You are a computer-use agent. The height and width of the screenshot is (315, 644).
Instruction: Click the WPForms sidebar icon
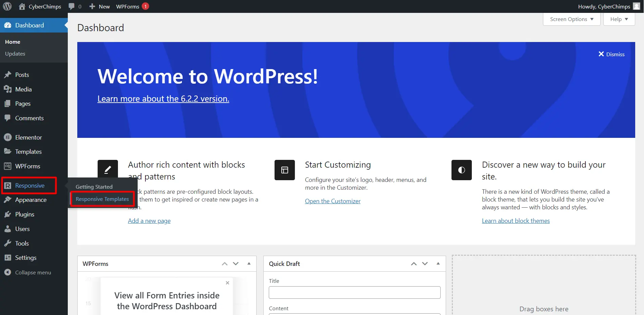pyautogui.click(x=8, y=166)
